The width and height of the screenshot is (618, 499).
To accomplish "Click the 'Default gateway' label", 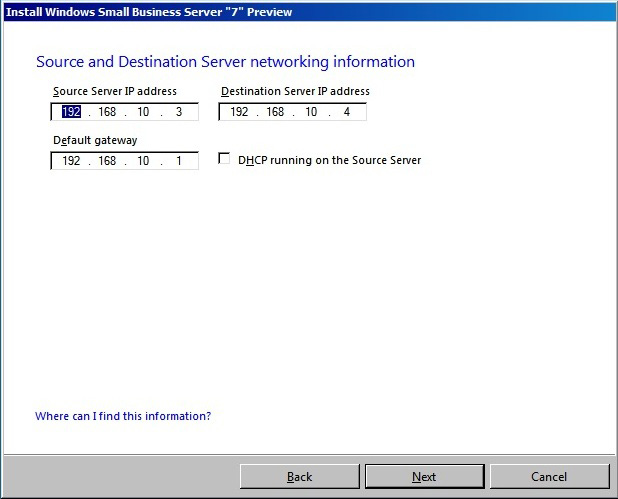I will pyautogui.click(x=95, y=140).
